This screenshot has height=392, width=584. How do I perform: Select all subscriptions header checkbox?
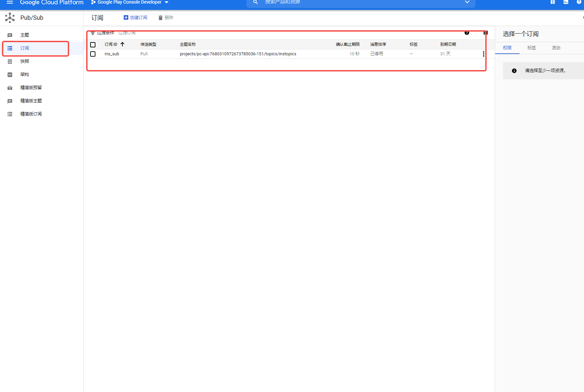(93, 44)
